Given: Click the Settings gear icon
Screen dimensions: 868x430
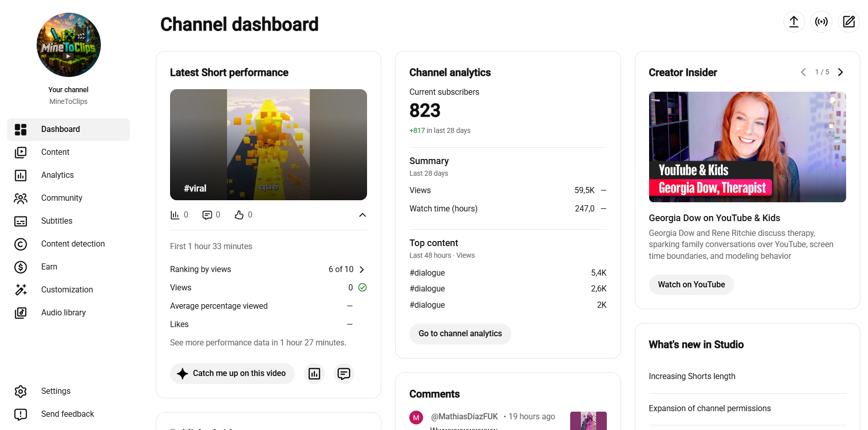Looking at the screenshot, I should pos(20,391).
